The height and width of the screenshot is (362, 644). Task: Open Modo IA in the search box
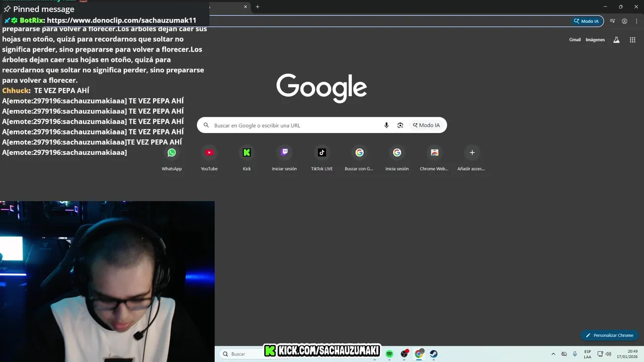pos(426,125)
